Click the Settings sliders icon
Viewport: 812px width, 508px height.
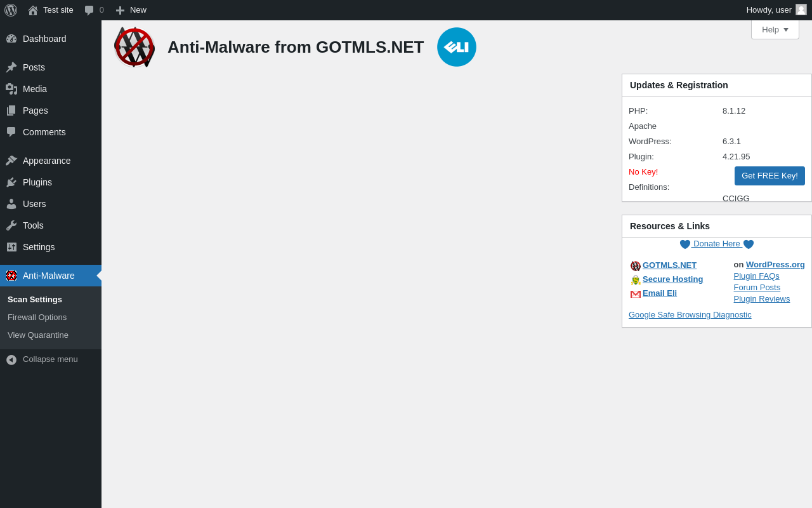(11, 247)
